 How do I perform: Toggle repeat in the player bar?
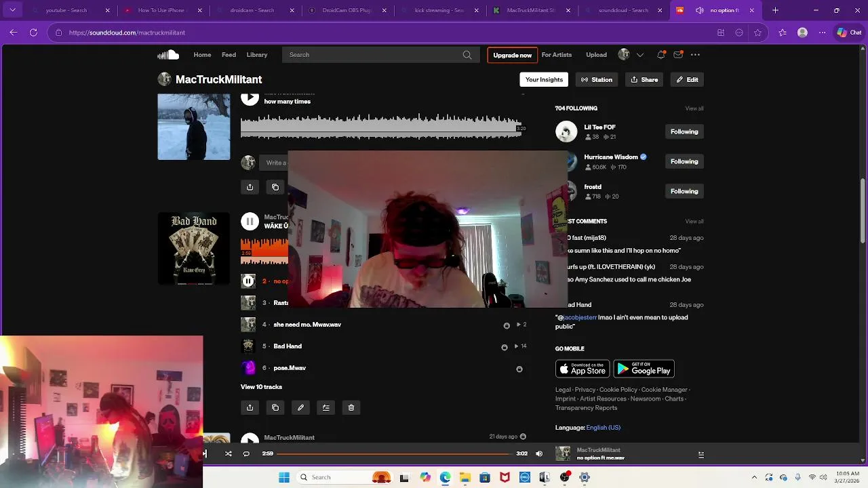click(246, 453)
